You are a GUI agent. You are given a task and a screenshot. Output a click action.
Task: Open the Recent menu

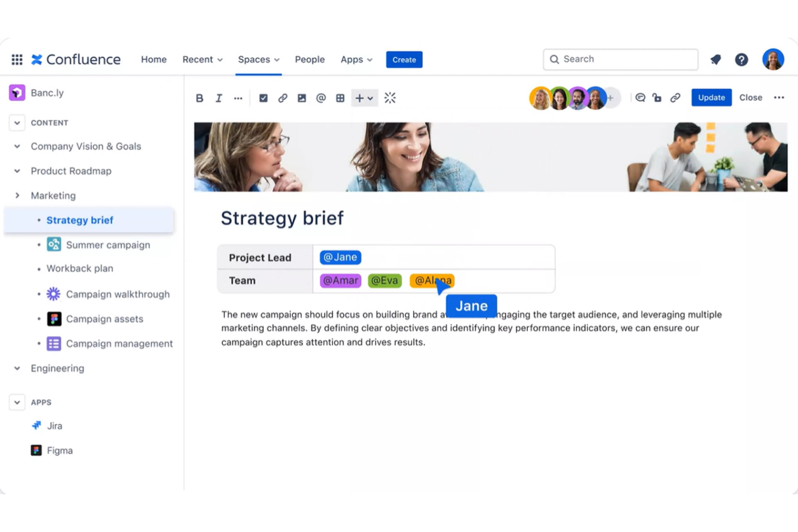203,59
